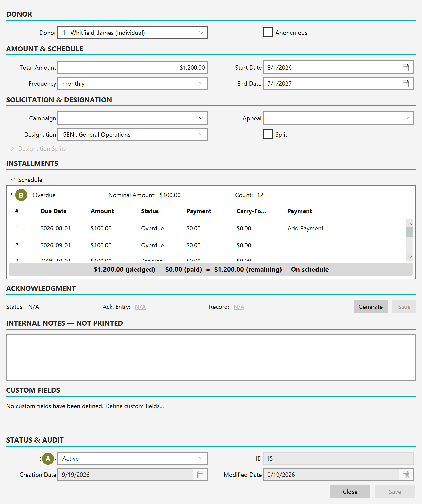
Task: Click the On schedule summary text
Action: point(310,269)
